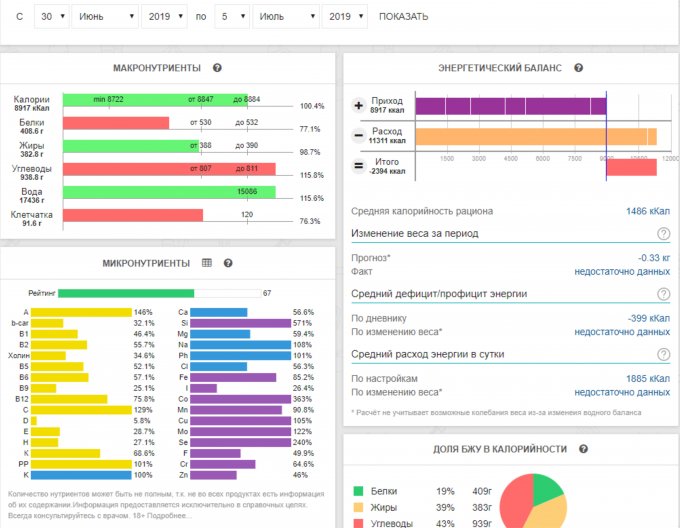Open the start day dropdown showing 30
680x528 pixels.
[51, 16]
